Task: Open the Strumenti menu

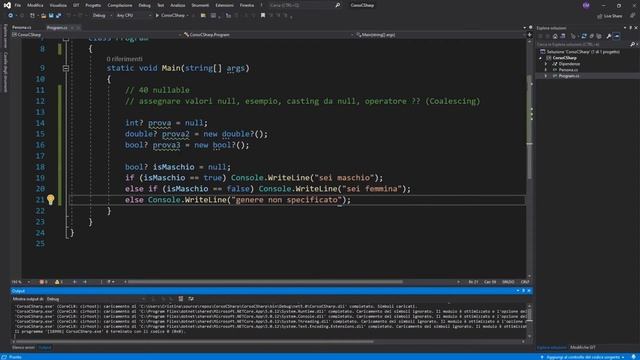Action: [200, 5]
